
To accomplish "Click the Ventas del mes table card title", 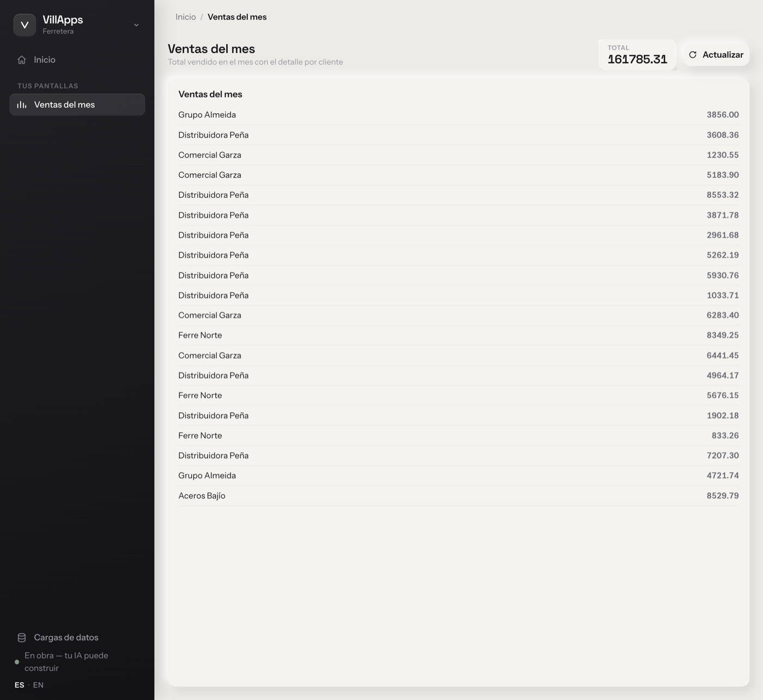I will (210, 94).
